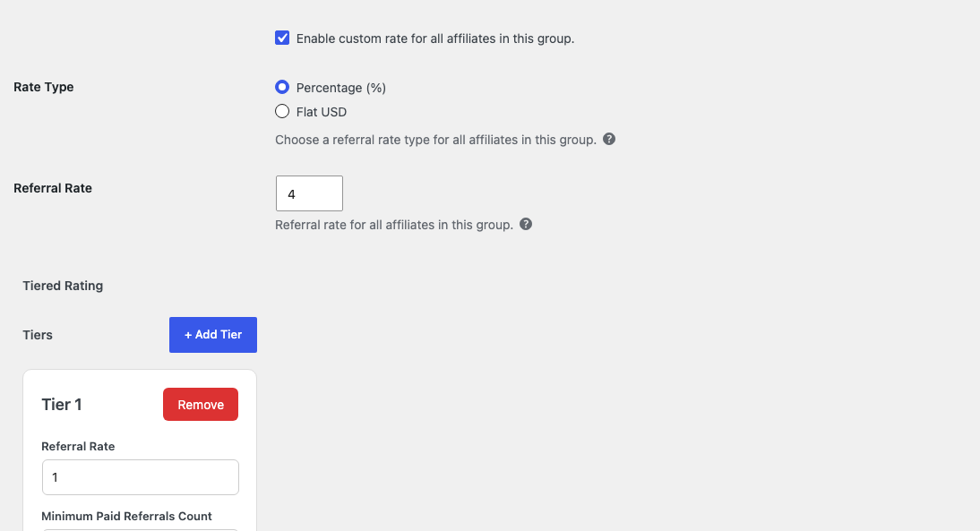
Task: Click the Rate Type row label
Action: (44, 87)
